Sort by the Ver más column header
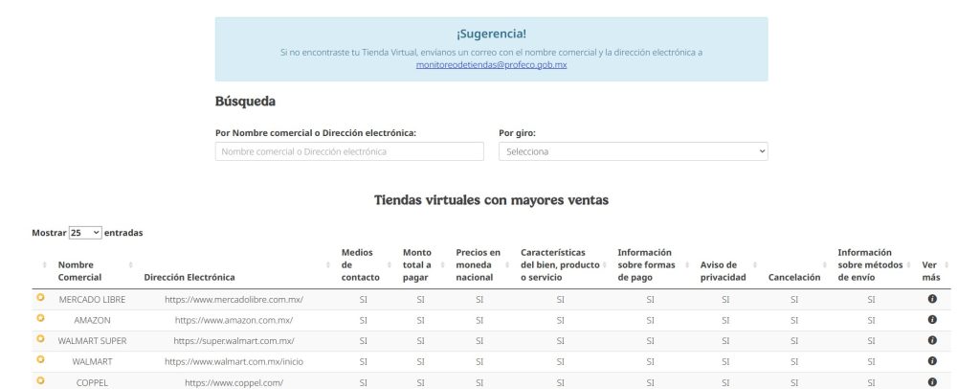The image size is (980, 389). tap(930, 271)
